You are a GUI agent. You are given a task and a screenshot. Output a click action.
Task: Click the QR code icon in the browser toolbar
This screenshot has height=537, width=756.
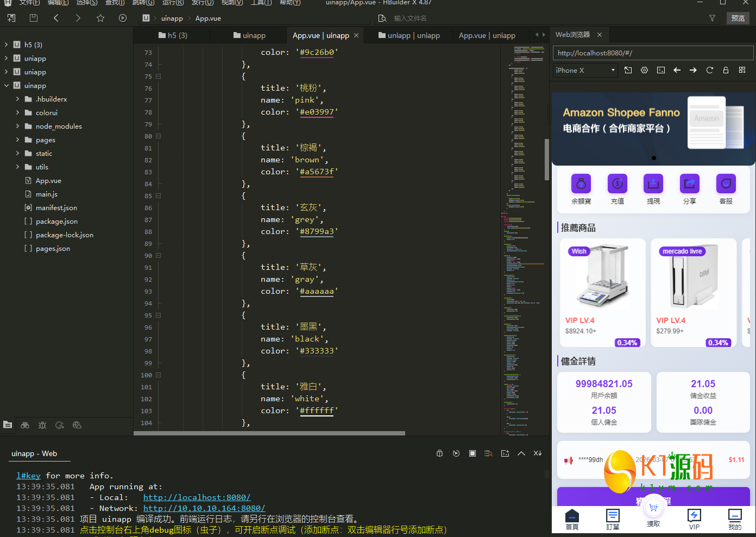point(742,70)
